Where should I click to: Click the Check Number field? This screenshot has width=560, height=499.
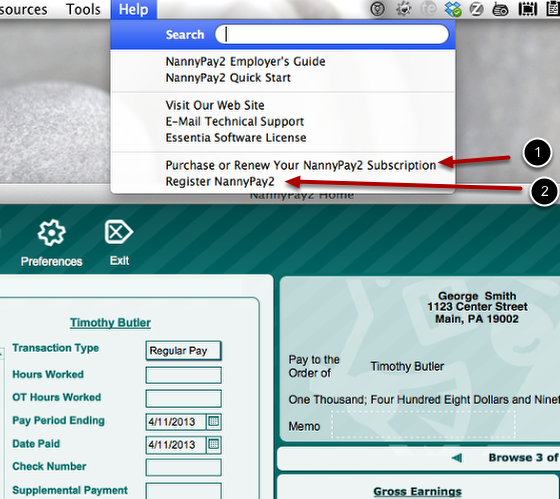184,468
